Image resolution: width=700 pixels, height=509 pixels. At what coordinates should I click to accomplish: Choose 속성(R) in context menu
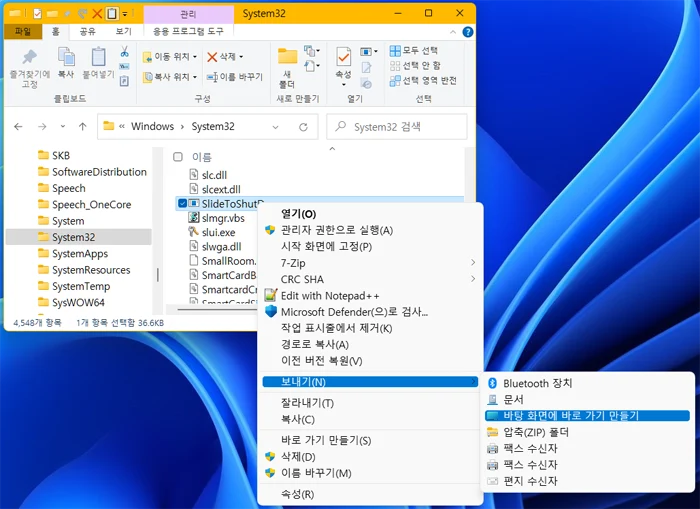(x=371, y=494)
